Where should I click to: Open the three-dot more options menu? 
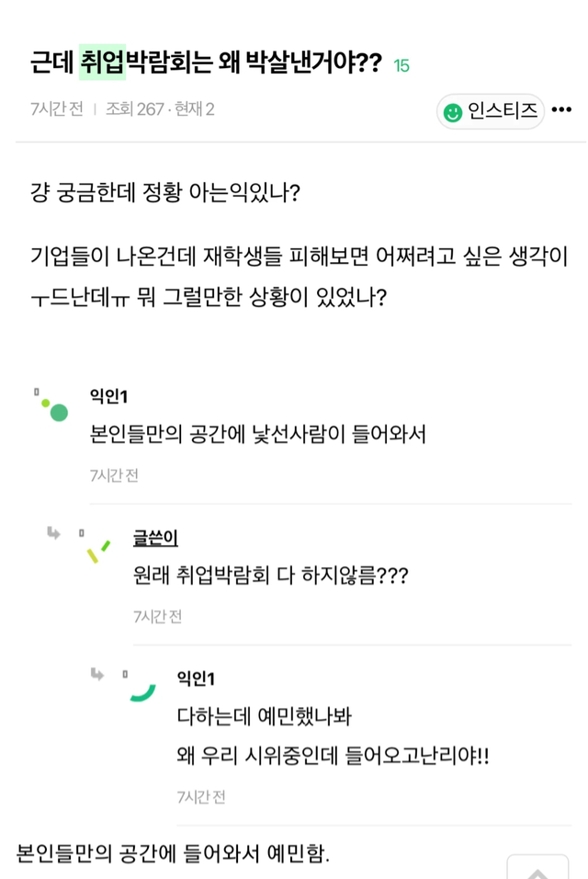pyautogui.click(x=563, y=109)
